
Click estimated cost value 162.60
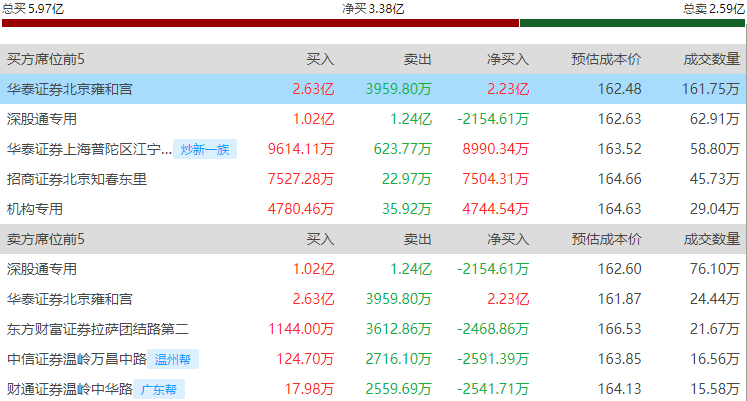click(619, 269)
